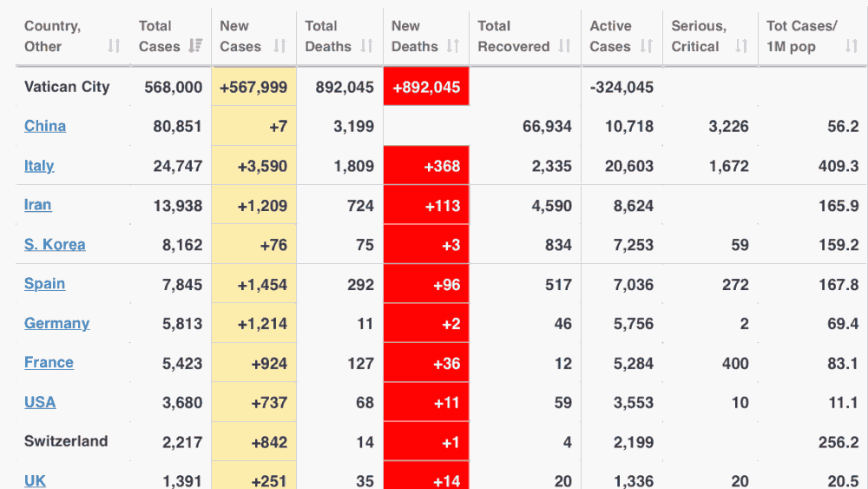Open the Spain country link
This screenshot has height=489, width=868.
(x=45, y=283)
